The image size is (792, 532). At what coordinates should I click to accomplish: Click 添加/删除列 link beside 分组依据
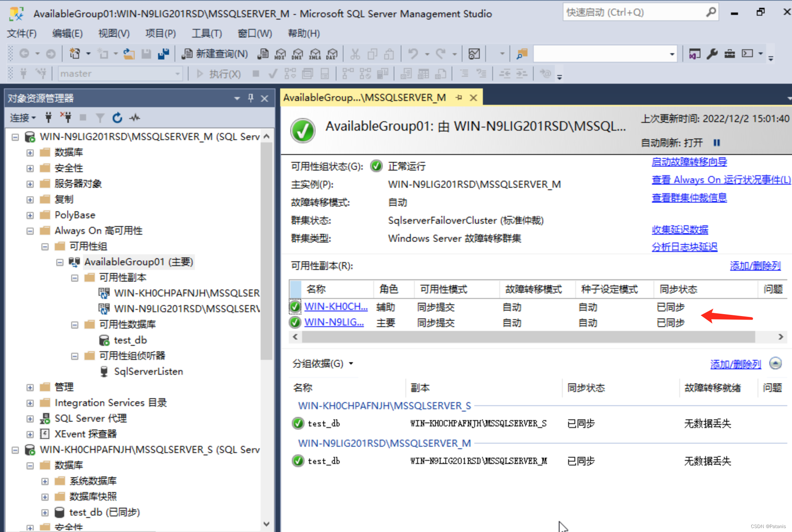click(x=736, y=364)
